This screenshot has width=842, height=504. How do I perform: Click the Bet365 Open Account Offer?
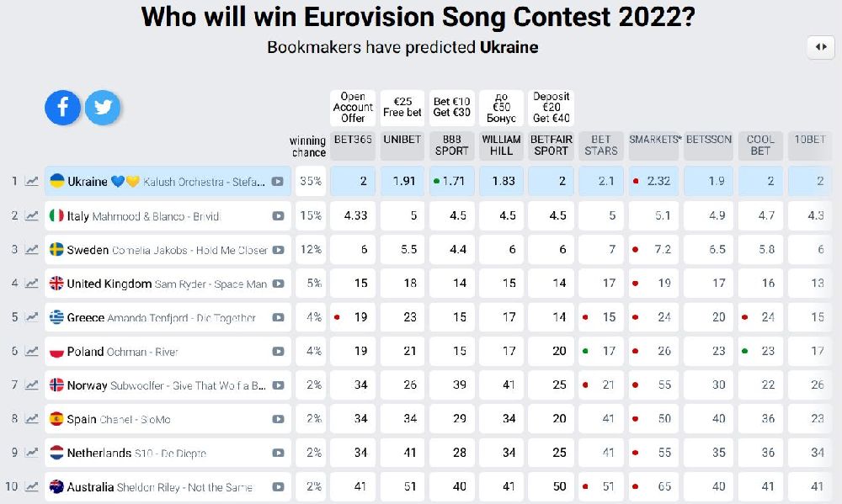(353, 108)
